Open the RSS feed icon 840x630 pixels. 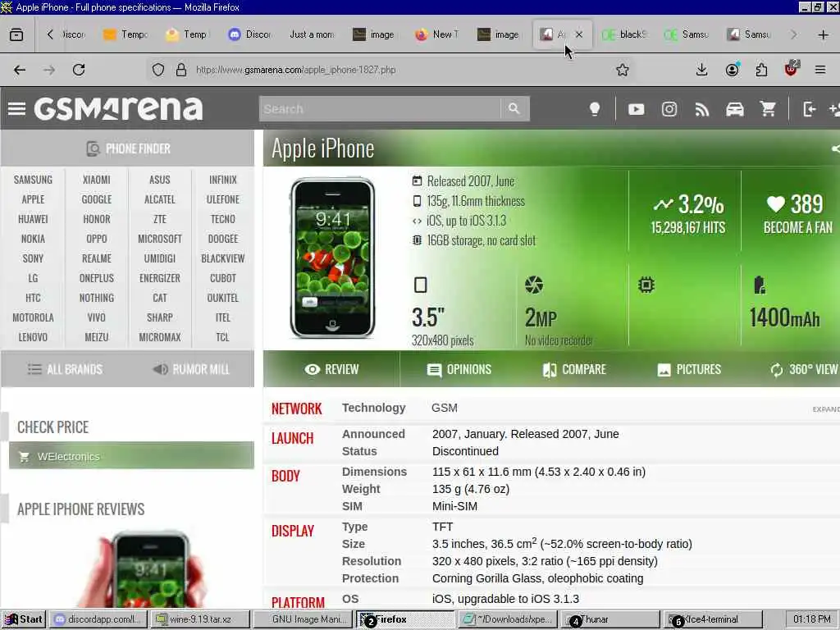tap(702, 109)
